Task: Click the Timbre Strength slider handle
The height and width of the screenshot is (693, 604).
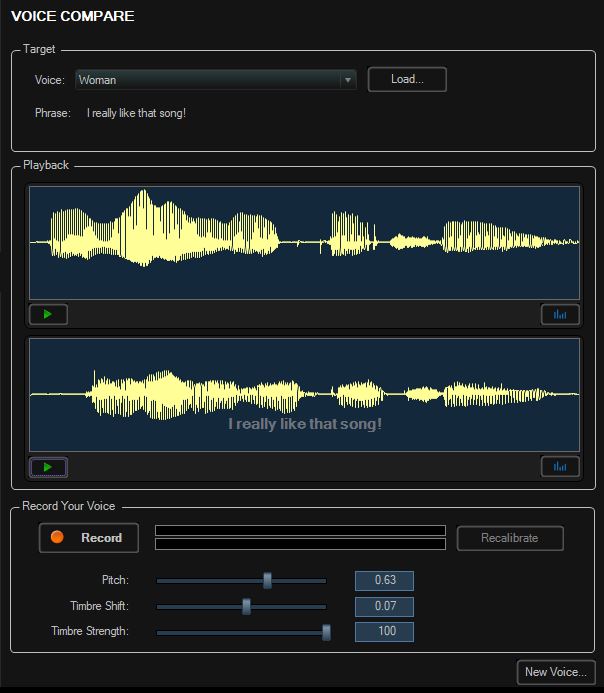Action: pos(326,631)
